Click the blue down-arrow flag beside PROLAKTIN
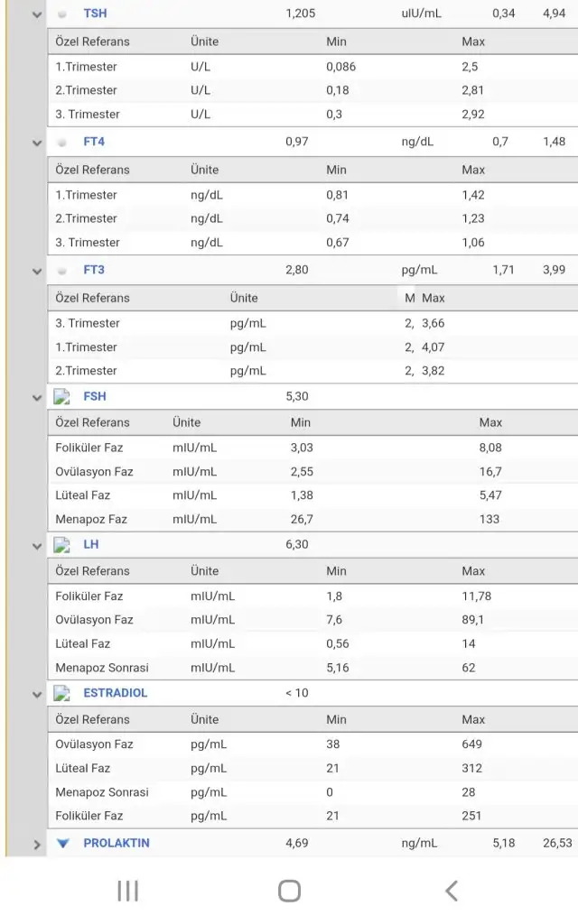578x924 pixels. click(x=62, y=844)
